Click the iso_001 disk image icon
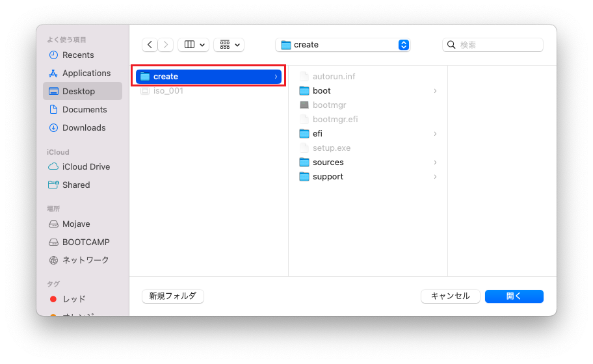593x364 pixels. pos(145,91)
